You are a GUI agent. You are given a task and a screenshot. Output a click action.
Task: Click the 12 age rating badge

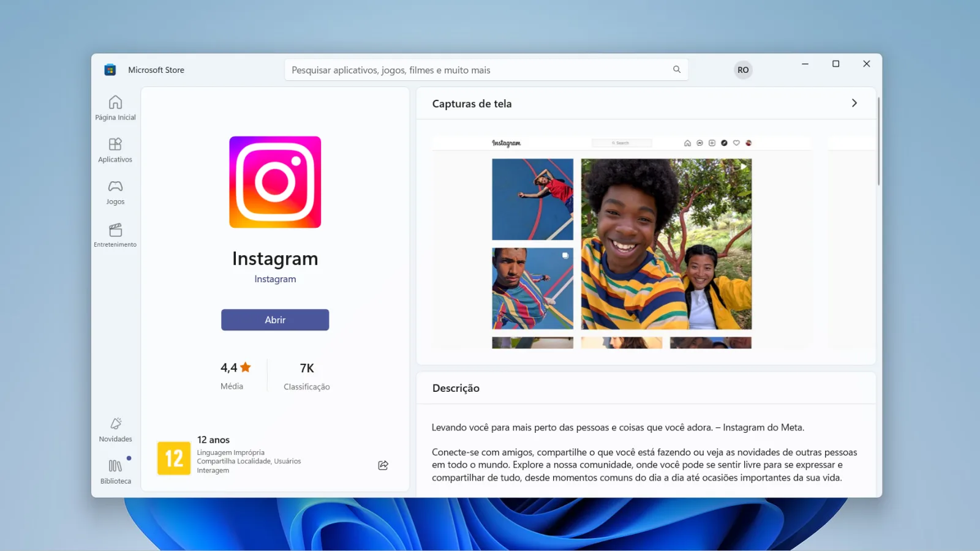[x=174, y=458]
